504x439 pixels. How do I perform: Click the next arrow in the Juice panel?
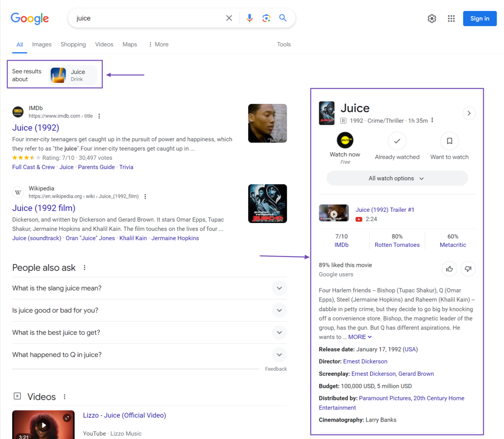pos(469,113)
